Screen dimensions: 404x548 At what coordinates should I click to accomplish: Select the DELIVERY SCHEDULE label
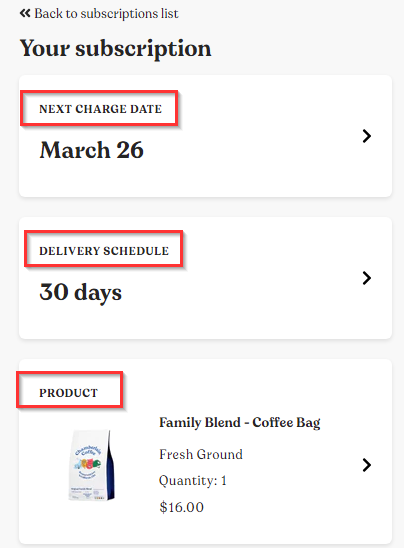pos(104,251)
